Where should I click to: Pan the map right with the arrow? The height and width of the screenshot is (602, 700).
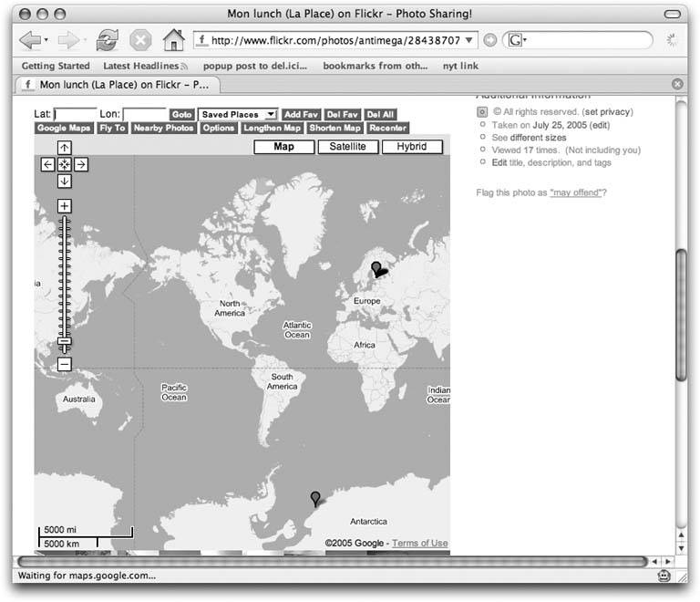(81, 164)
